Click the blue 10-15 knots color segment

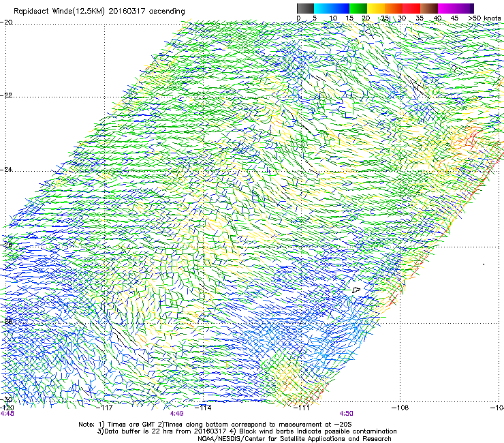(x=341, y=8)
